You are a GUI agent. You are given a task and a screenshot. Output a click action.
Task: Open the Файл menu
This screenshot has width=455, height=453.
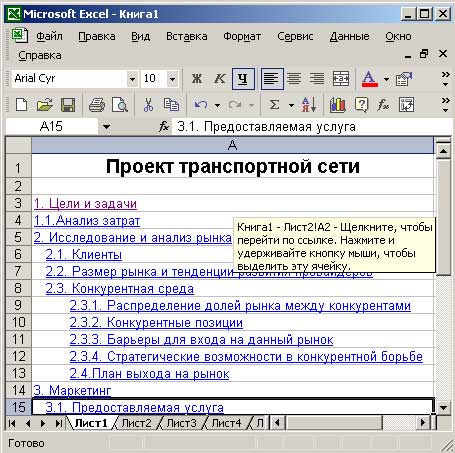[x=49, y=36]
